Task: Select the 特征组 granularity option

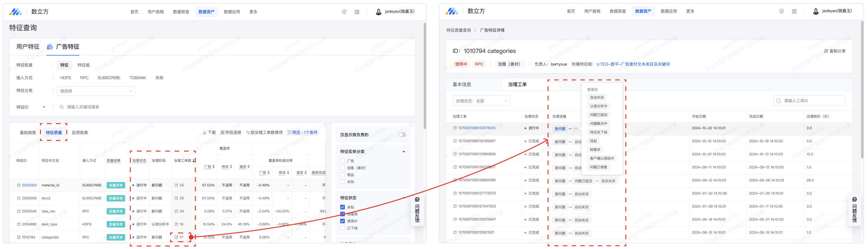Action: 83,65
